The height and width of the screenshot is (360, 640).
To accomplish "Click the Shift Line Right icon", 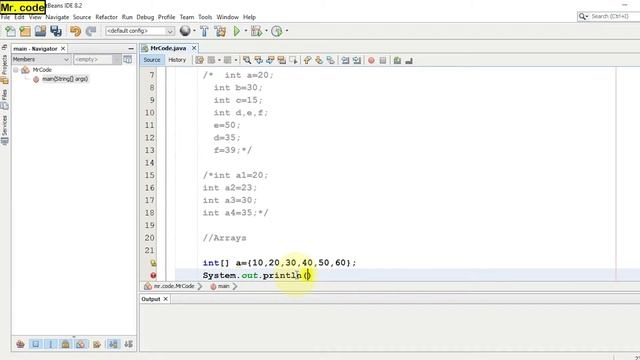I will click(x=357, y=60).
